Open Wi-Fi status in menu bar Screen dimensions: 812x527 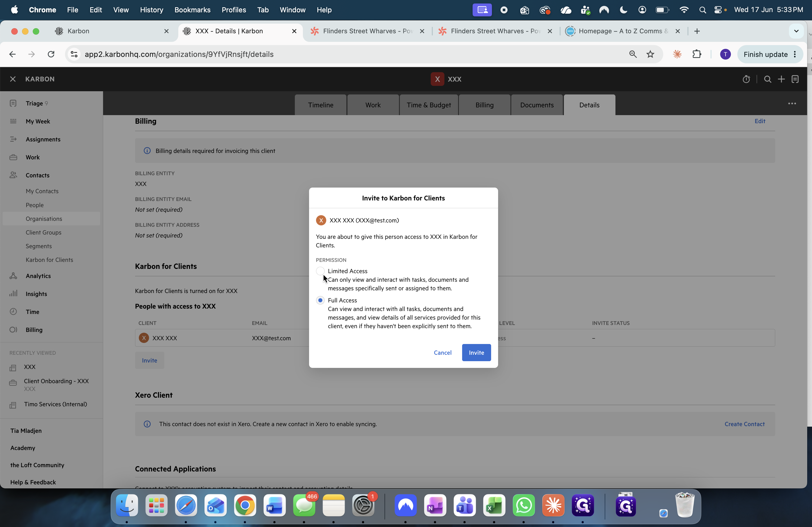pyautogui.click(x=684, y=10)
